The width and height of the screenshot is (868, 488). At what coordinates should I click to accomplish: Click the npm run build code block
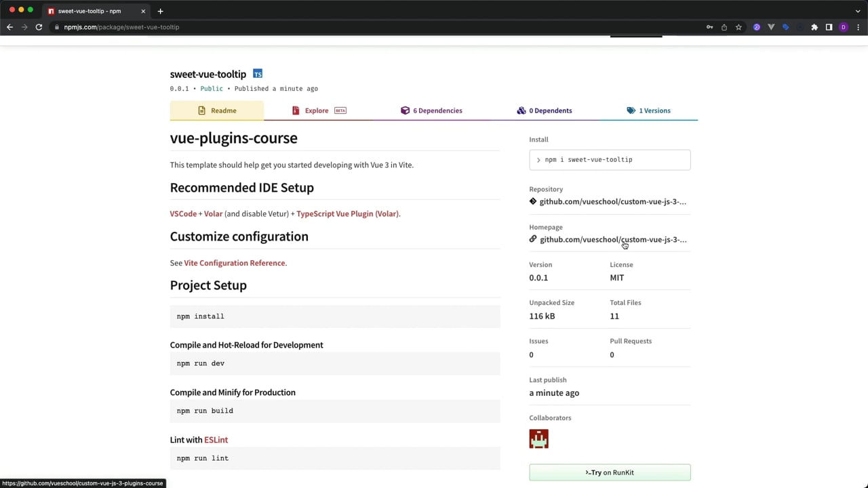(x=335, y=411)
